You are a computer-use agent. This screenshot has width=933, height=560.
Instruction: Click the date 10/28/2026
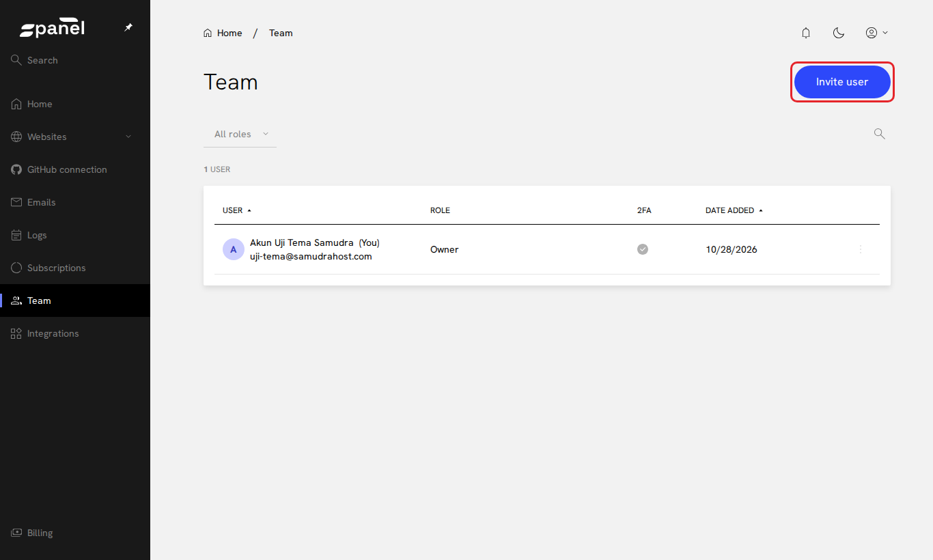(x=732, y=249)
